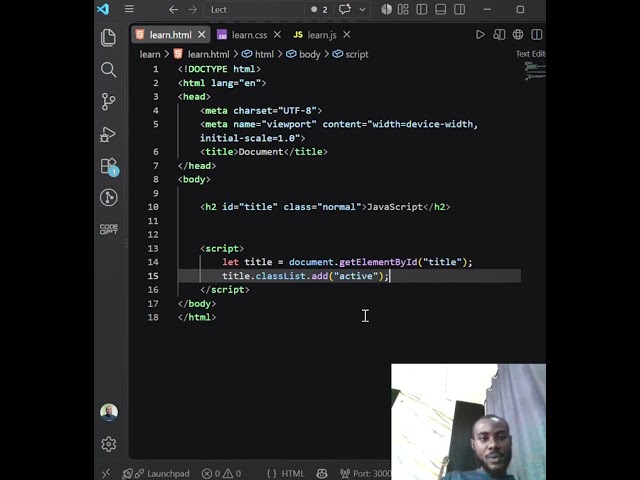Go back with the left arrow
This screenshot has width=640, height=480.
click(173, 9)
